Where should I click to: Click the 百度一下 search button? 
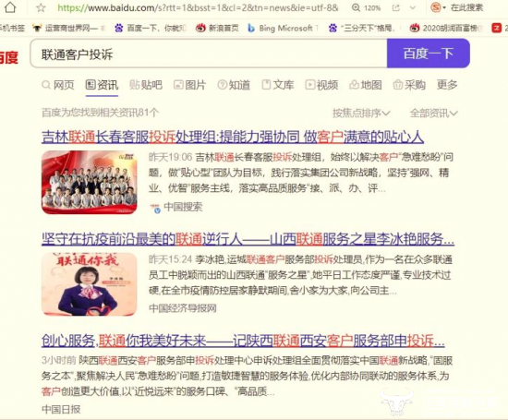click(x=429, y=54)
